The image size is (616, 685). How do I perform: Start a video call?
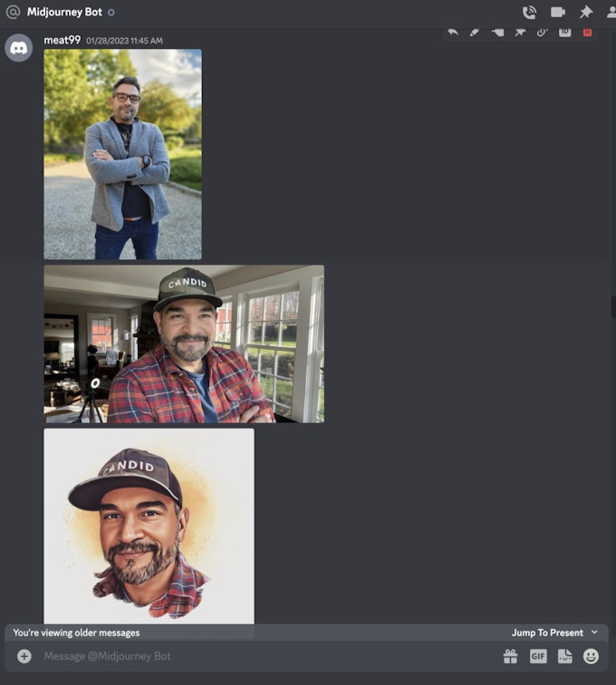coord(557,13)
